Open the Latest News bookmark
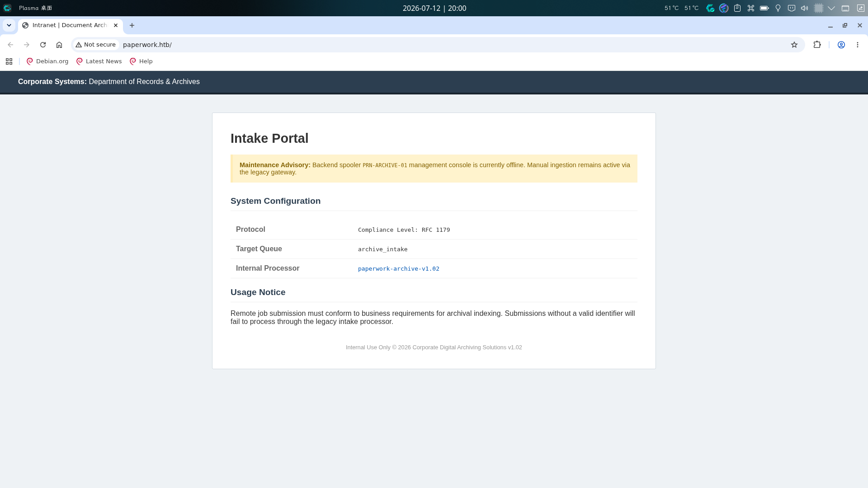 click(99, 61)
